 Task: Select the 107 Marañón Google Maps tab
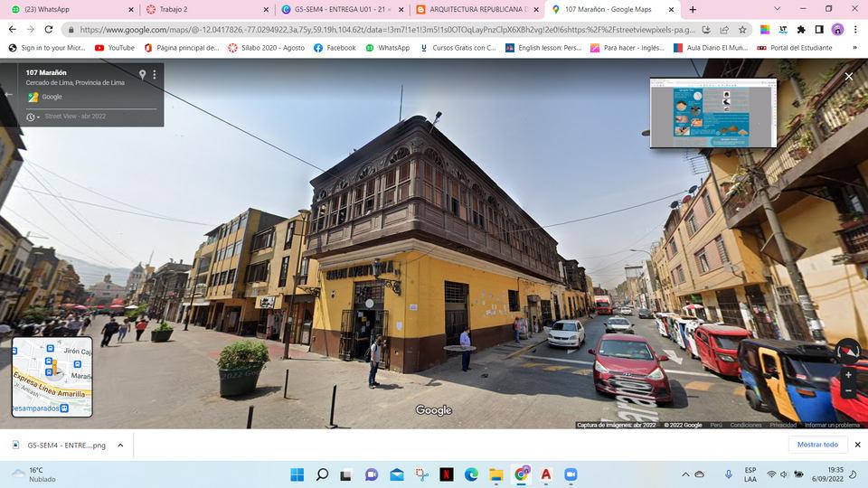[x=612, y=9]
